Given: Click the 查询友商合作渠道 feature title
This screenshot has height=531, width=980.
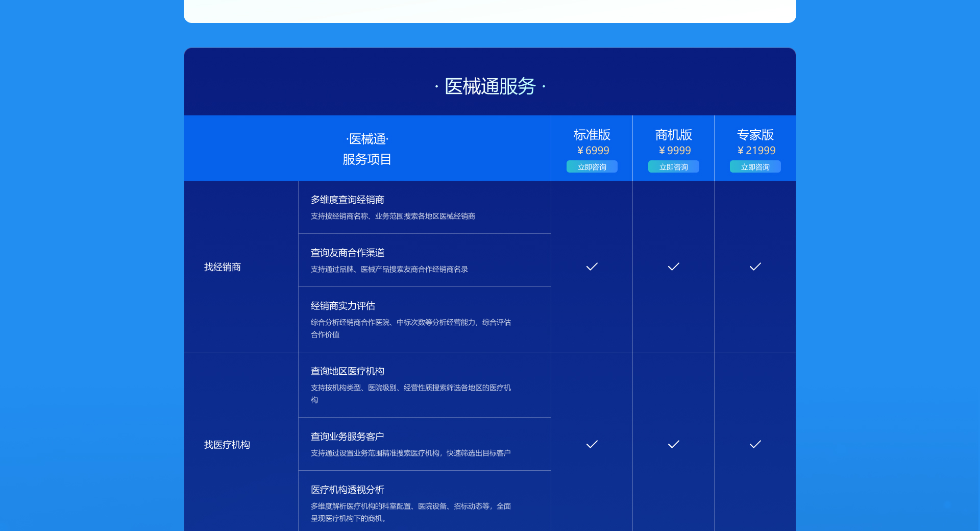Looking at the screenshot, I should pos(347,253).
